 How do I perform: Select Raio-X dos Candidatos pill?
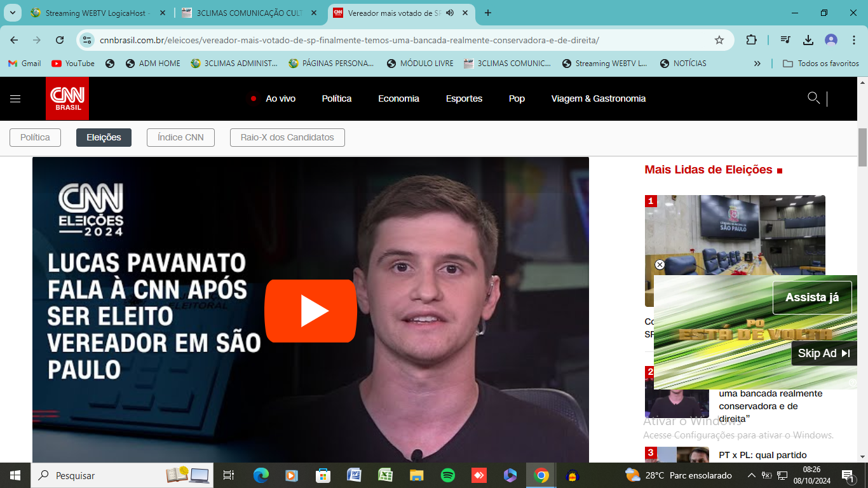tap(287, 137)
